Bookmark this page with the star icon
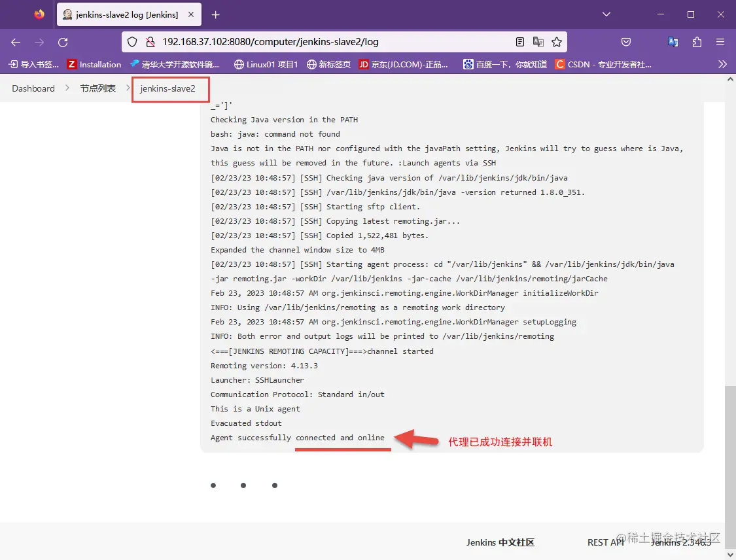This screenshot has width=736, height=560. [557, 43]
